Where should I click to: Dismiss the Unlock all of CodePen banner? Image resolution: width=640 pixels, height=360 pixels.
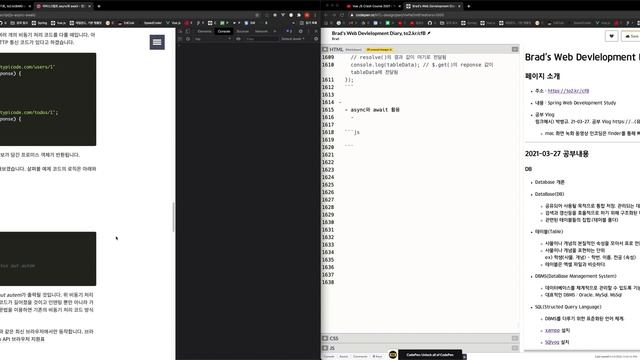[x=464, y=357]
